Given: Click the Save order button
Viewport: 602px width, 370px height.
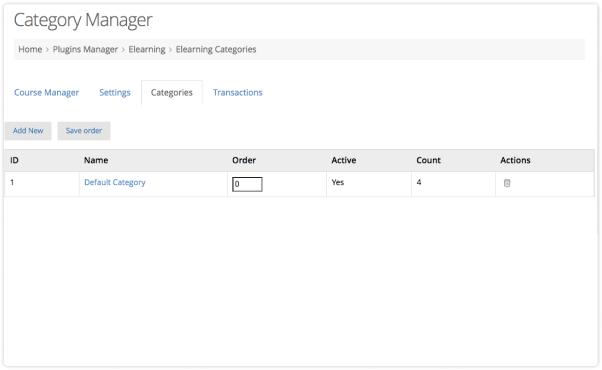Looking at the screenshot, I should [84, 131].
